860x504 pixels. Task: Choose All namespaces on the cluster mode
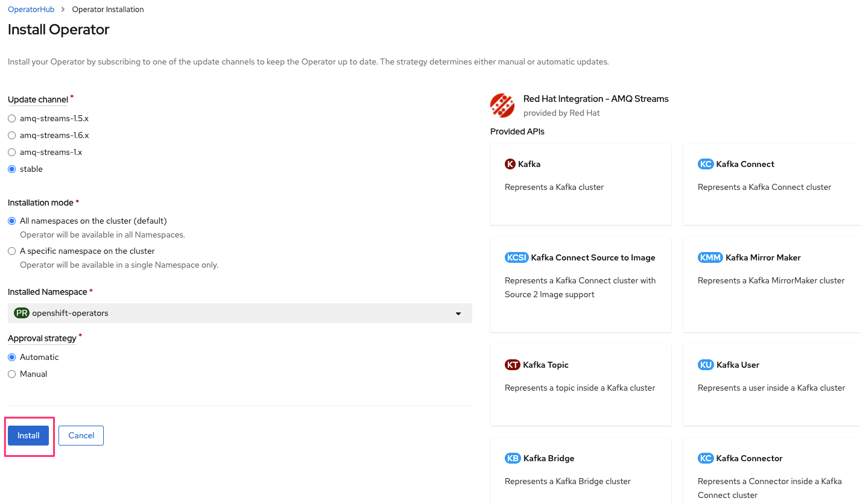pos(11,221)
